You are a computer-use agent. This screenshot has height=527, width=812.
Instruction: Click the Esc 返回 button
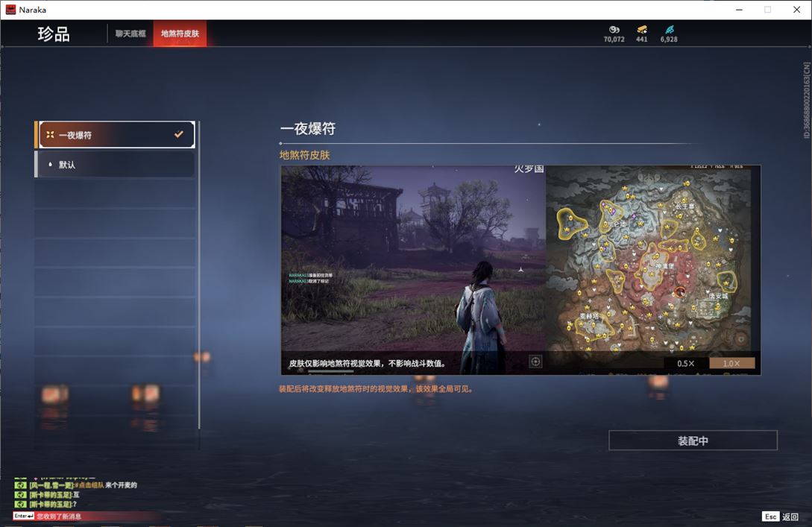click(x=781, y=517)
